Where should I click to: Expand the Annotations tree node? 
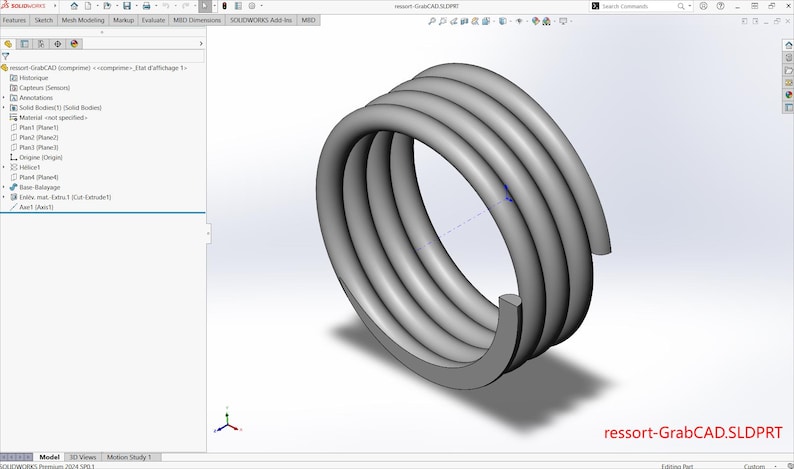tap(4, 98)
